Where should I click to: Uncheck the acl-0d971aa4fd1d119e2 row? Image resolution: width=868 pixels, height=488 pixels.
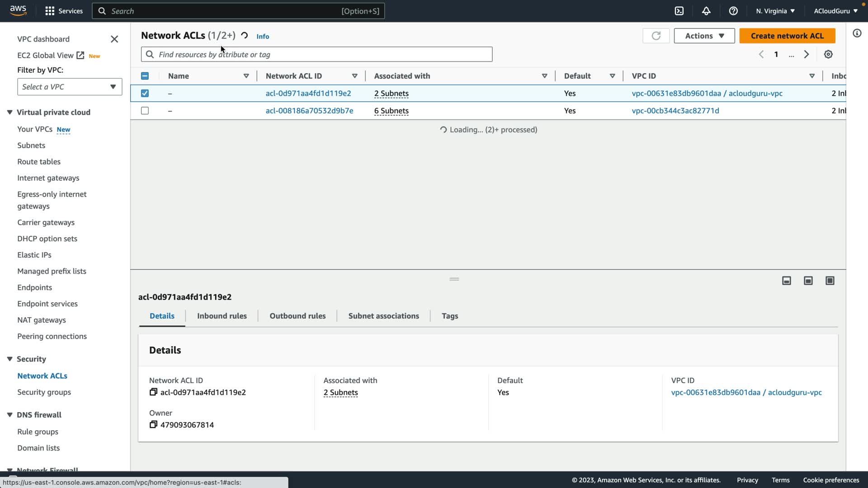[145, 93]
